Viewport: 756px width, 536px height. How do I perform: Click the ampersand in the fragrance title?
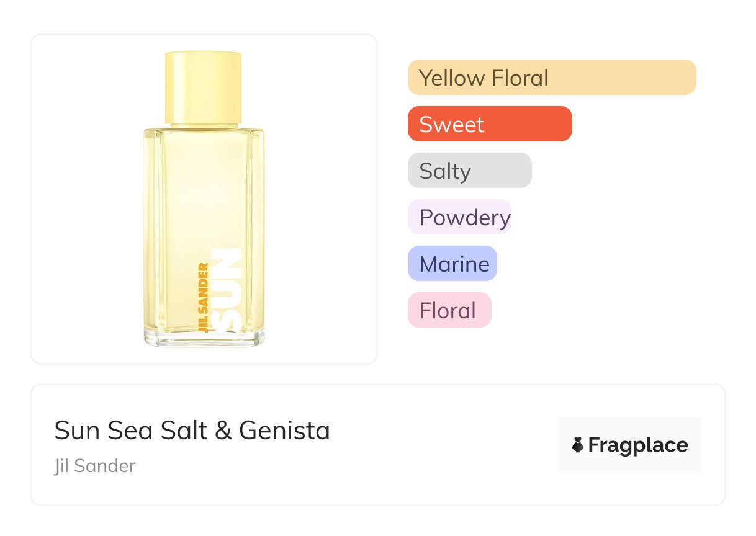[223, 431]
